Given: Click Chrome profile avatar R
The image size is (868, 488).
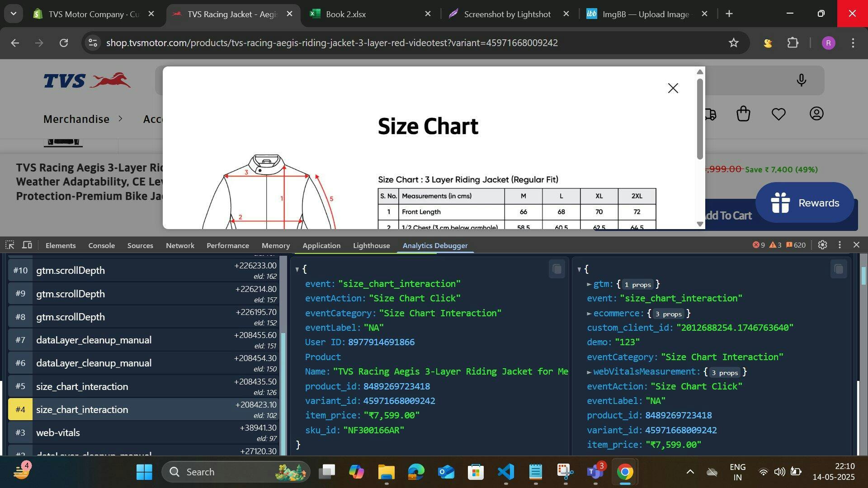Looking at the screenshot, I should (x=828, y=43).
